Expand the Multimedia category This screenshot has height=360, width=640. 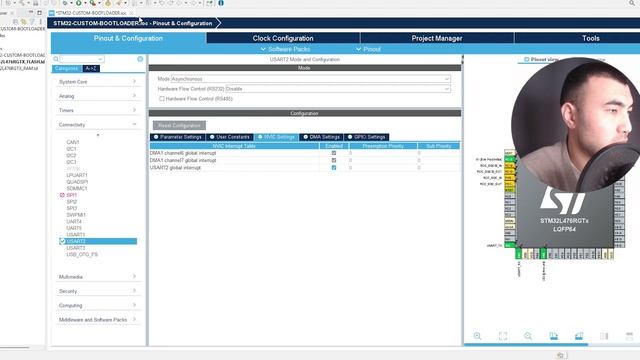98,277
